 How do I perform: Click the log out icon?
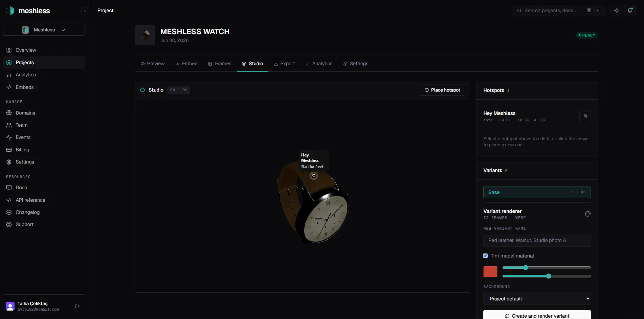[77, 306]
